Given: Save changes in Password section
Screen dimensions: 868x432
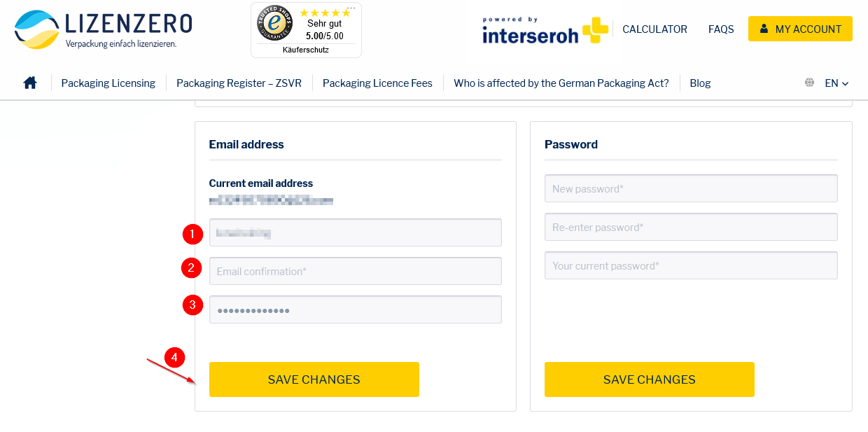Looking at the screenshot, I should [650, 379].
